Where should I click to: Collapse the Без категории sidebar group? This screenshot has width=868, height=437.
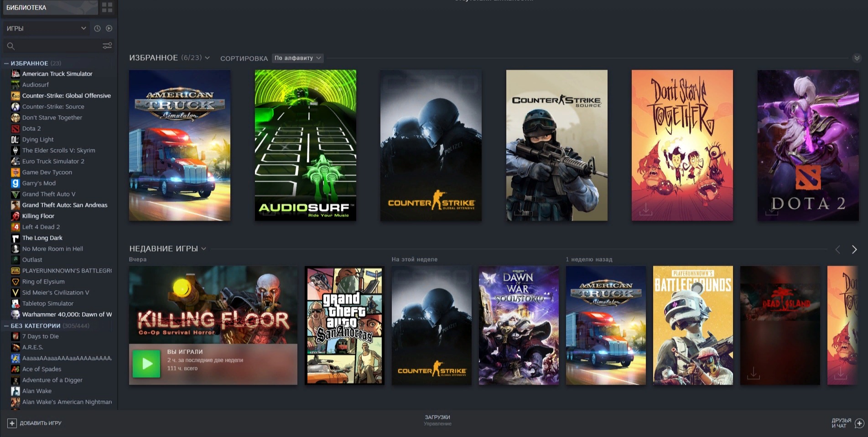pyautogui.click(x=6, y=326)
